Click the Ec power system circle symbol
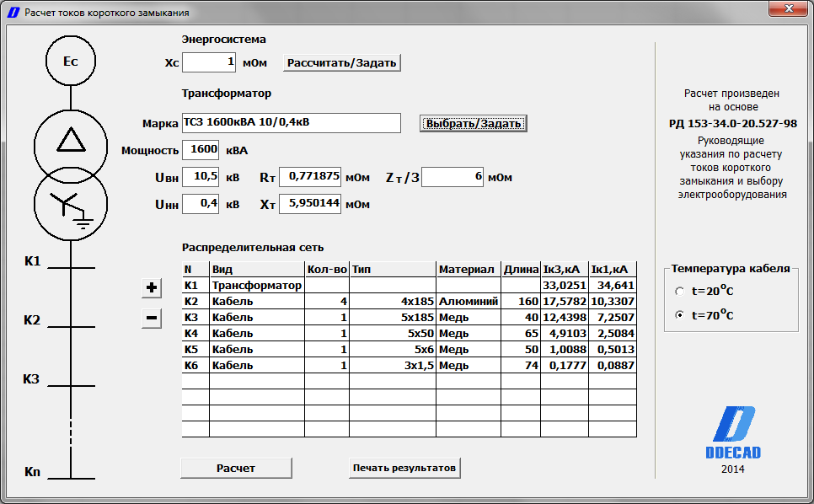This screenshot has width=814, height=504. tap(71, 61)
